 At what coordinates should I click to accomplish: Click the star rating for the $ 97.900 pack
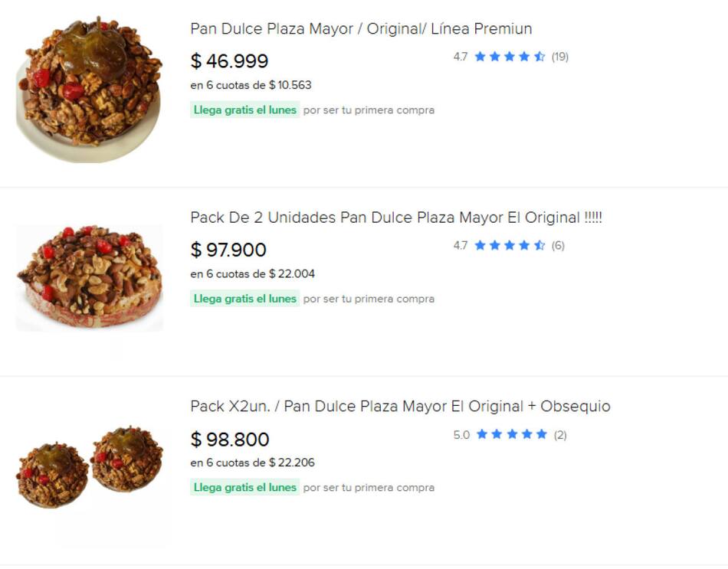[510, 246]
